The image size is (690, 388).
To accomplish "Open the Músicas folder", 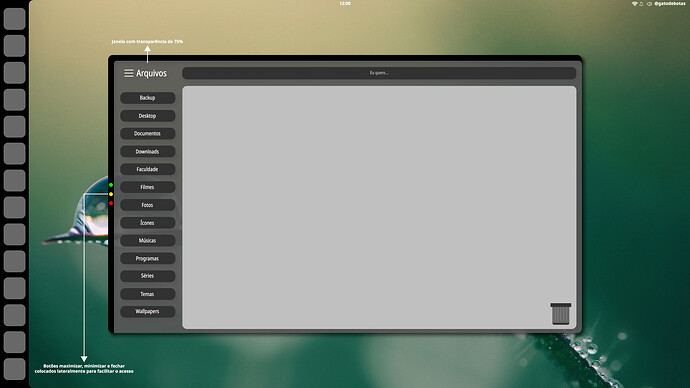I will pyautogui.click(x=147, y=241).
